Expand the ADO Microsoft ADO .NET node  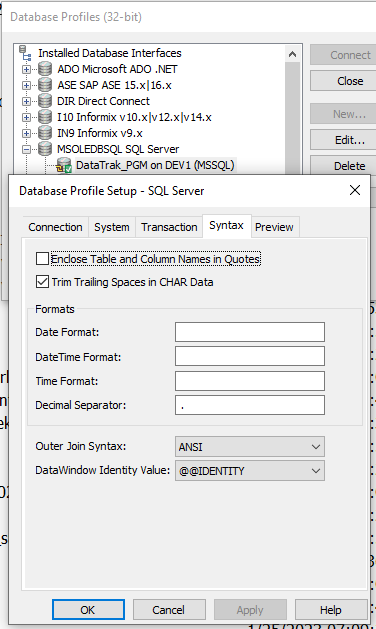26,69
